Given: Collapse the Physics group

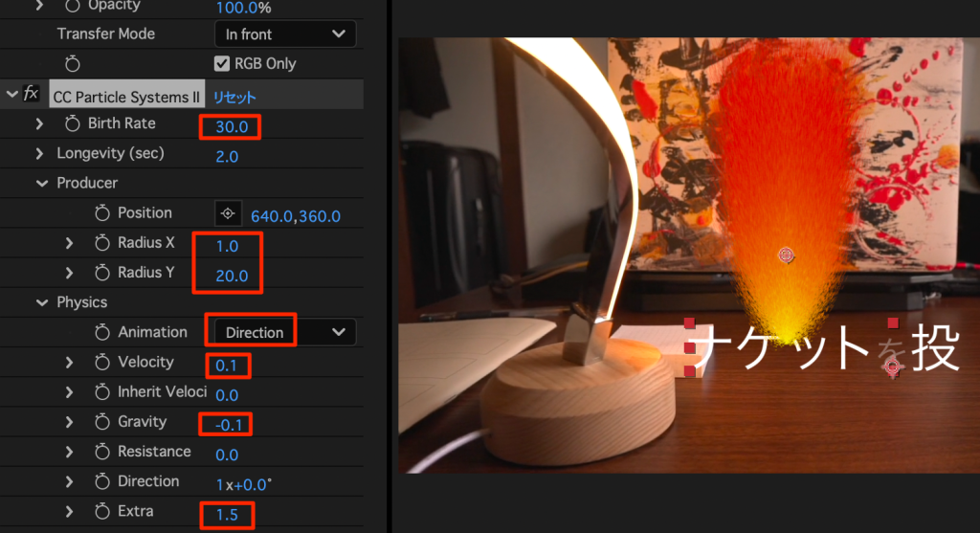Looking at the screenshot, I should click(41, 302).
